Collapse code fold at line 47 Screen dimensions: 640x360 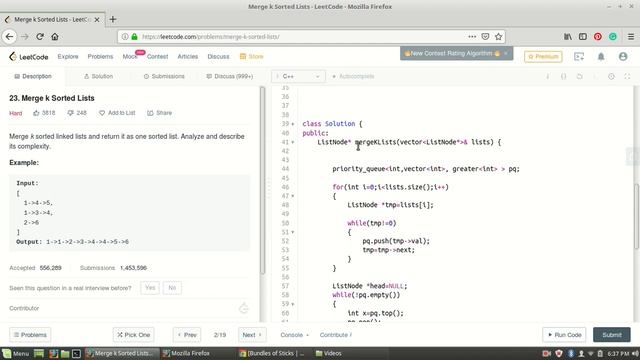[293, 196]
